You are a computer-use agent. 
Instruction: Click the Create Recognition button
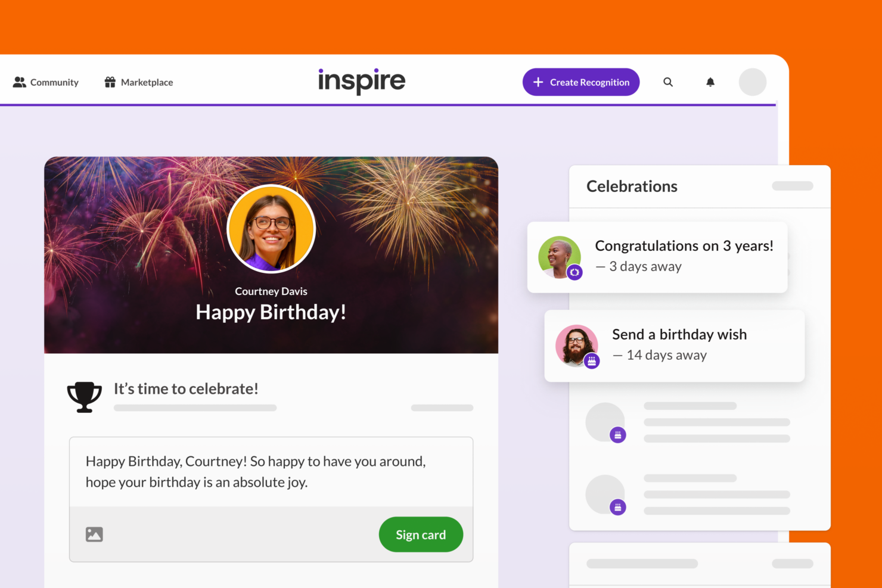tap(581, 82)
